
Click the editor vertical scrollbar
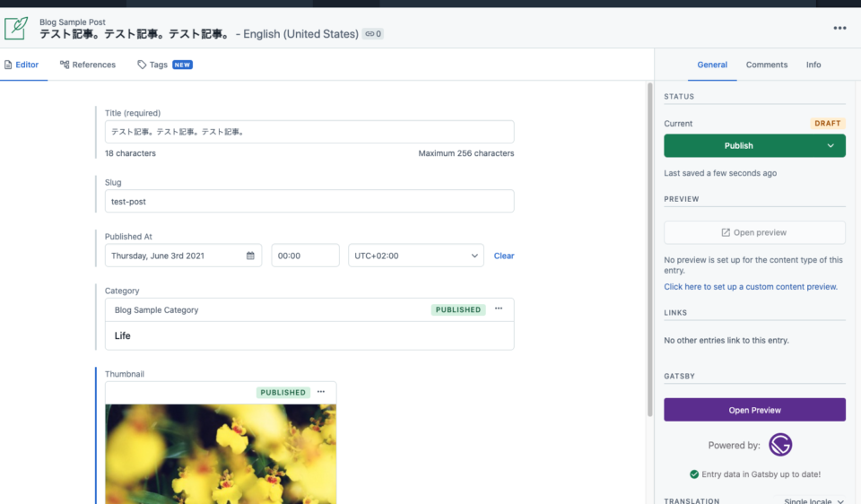point(649,250)
